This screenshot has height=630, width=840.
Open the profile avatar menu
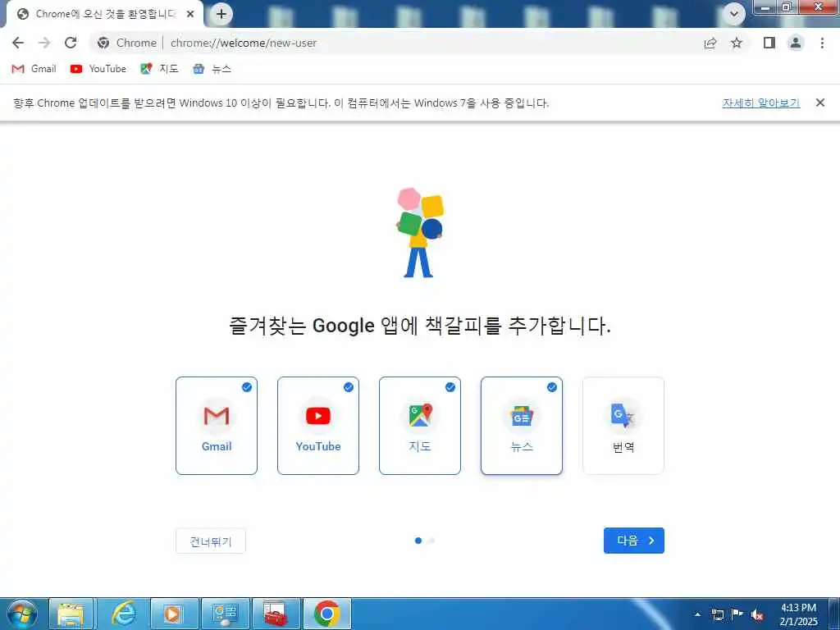point(796,43)
